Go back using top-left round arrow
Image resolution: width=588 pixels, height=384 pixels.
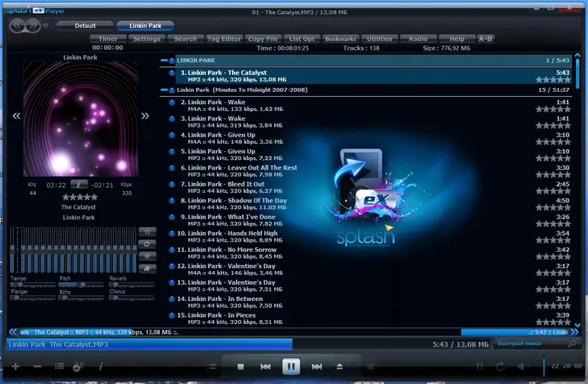[x=17, y=26]
